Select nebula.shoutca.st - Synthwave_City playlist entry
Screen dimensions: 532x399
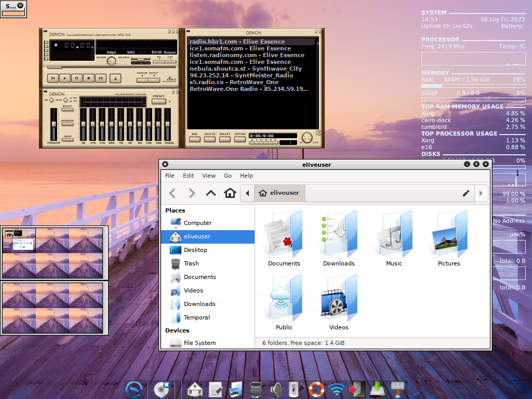click(251, 69)
